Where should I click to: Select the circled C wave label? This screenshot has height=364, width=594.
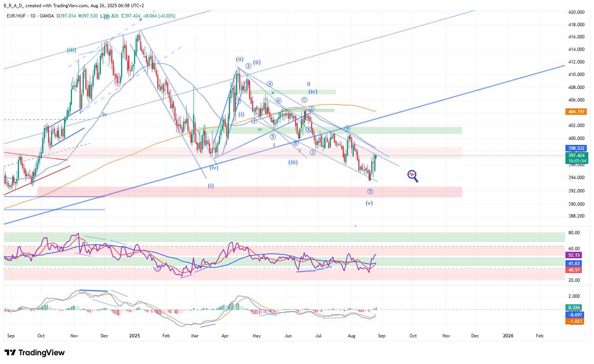point(304,100)
